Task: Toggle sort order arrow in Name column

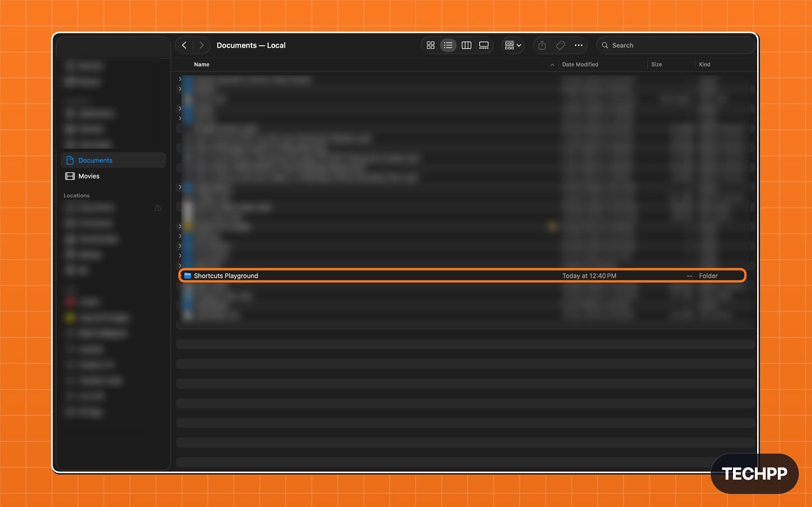Action: [x=552, y=65]
